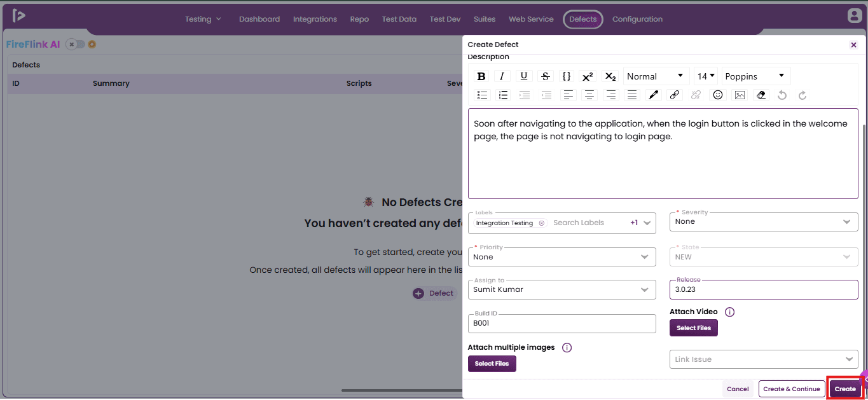Viewport: 868px width, 400px height.
Task: Insert an image into the description
Action: point(740,95)
